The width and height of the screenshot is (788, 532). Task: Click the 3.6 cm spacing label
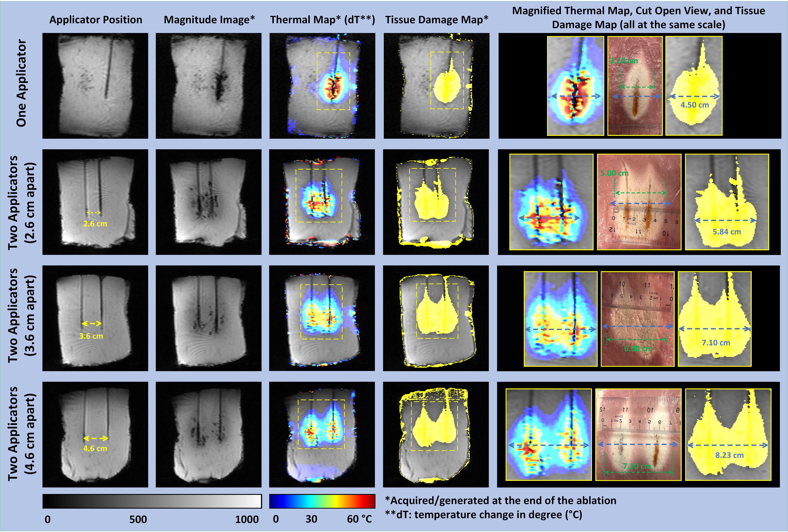91,336
